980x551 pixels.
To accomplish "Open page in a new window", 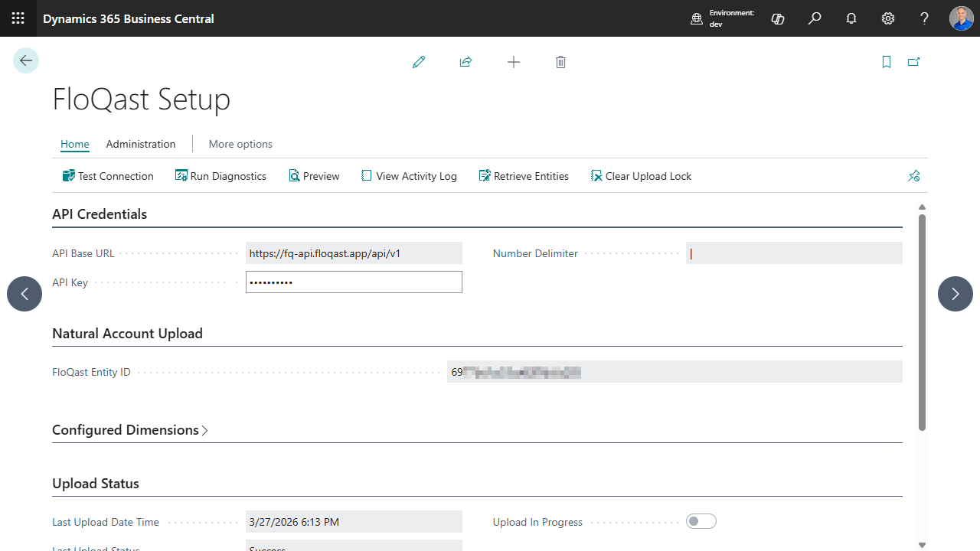I will [913, 62].
